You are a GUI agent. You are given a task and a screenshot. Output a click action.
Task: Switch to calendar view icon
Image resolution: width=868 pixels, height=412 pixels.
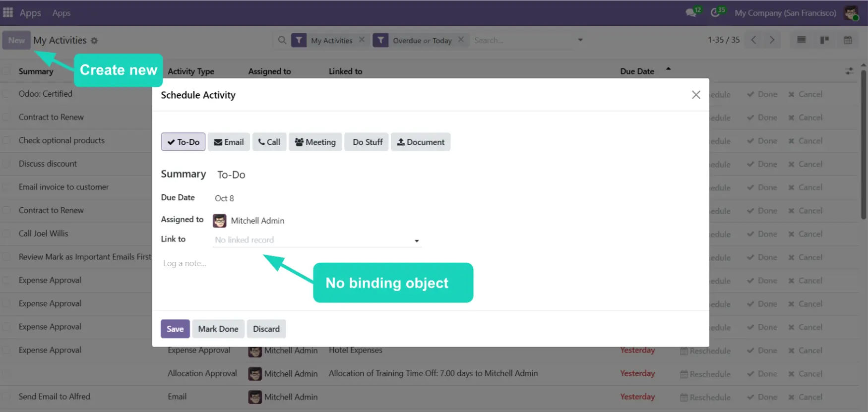(x=848, y=40)
